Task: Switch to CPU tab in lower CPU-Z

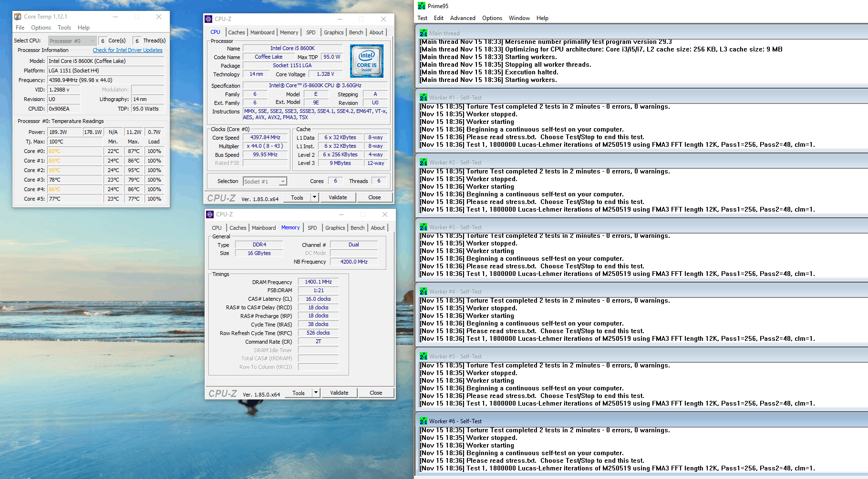Action: (217, 228)
